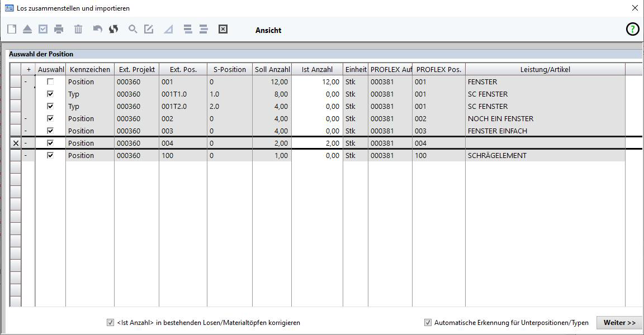Open the Ansicht menu
This screenshot has height=335, width=644.
coord(268,30)
